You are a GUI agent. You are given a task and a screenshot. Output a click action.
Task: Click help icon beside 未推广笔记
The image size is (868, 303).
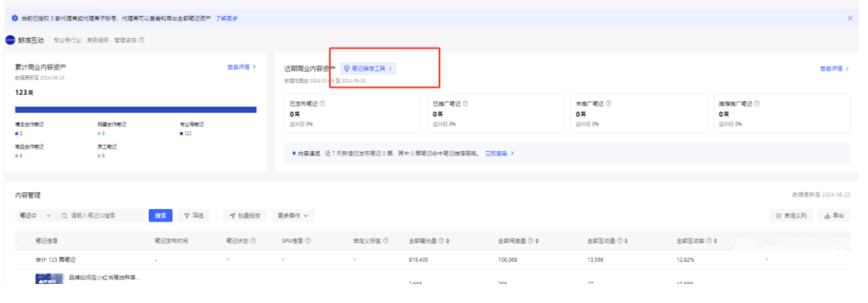point(609,103)
